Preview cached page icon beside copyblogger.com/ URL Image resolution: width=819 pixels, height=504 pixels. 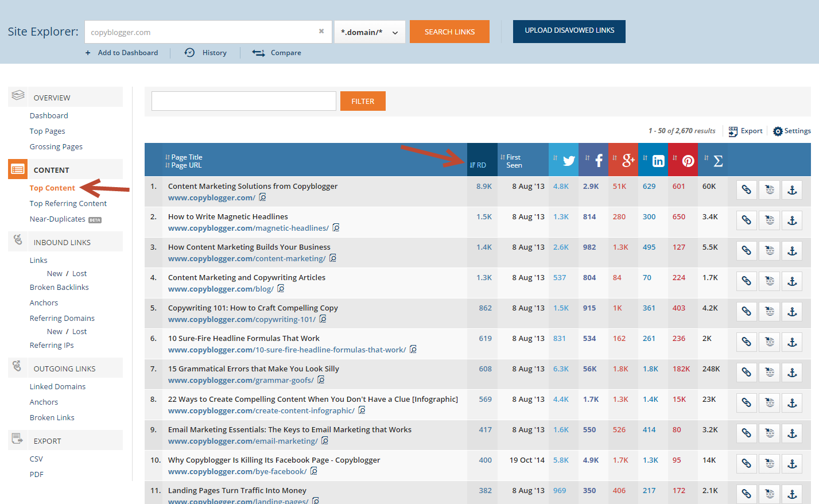[x=262, y=197]
